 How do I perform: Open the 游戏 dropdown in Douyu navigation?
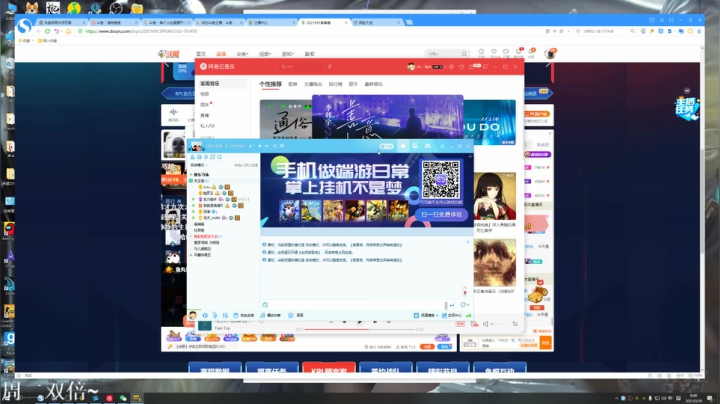point(287,54)
